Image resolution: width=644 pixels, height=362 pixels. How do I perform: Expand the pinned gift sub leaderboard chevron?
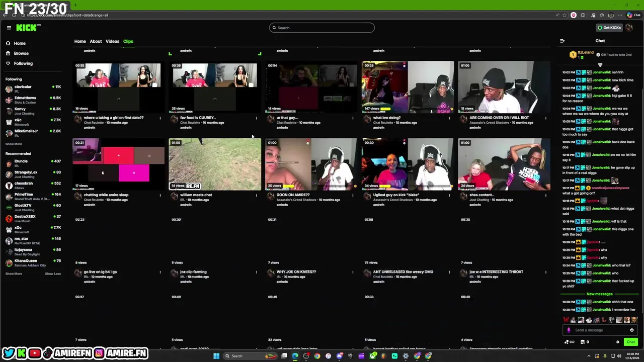tap(600, 65)
